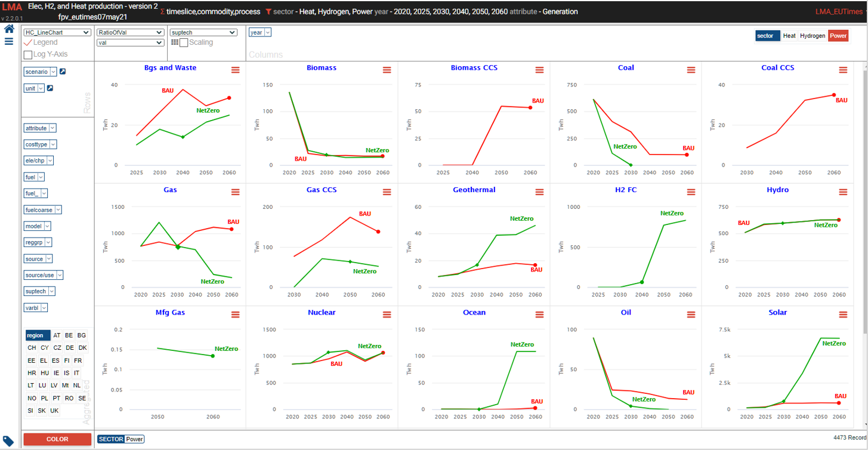The height and width of the screenshot is (450, 868).
Task: Select the DE region button
Action: coord(70,348)
